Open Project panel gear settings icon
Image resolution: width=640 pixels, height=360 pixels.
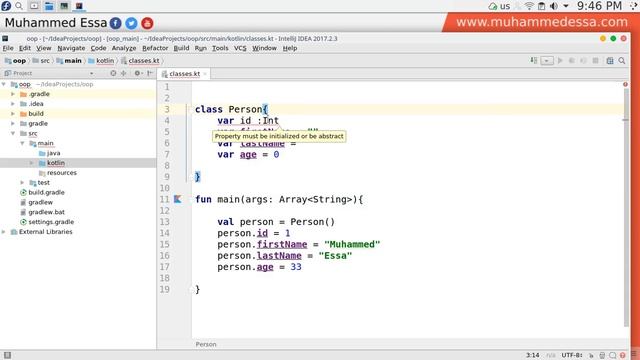pyautogui.click(x=138, y=73)
